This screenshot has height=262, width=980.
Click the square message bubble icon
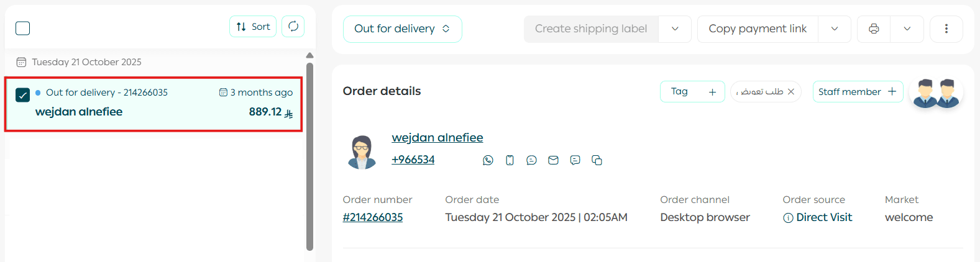pyautogui.click(x=575, y=160)
